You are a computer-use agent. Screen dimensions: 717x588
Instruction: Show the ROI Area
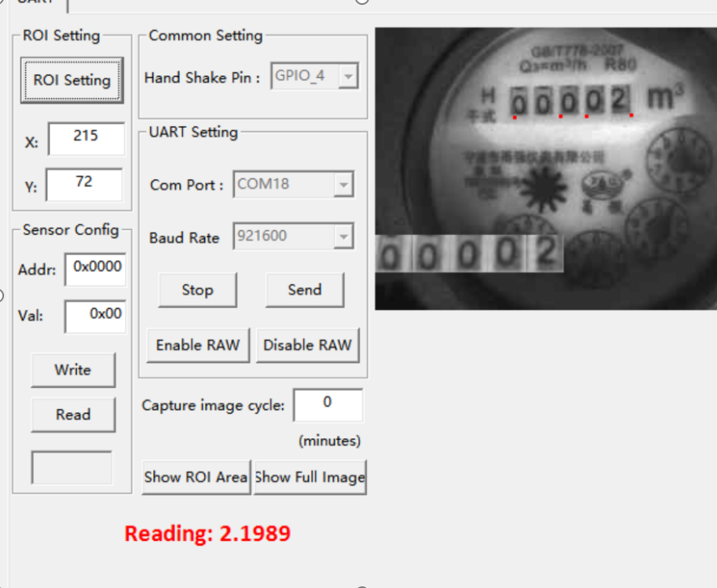(x=196, y=477)
